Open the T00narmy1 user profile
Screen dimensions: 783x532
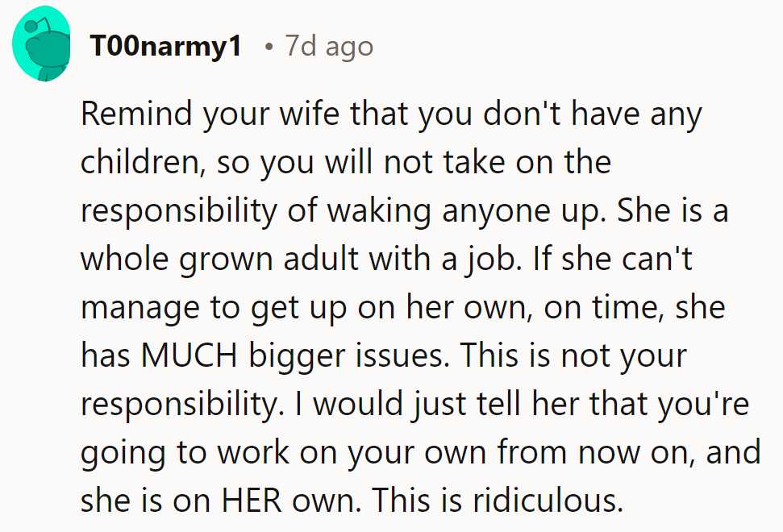tap(165, 47)
